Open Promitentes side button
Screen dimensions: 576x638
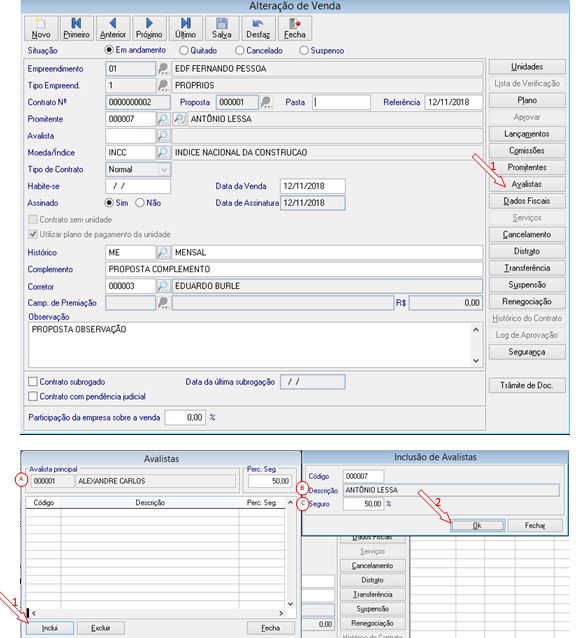click(527, 167)
